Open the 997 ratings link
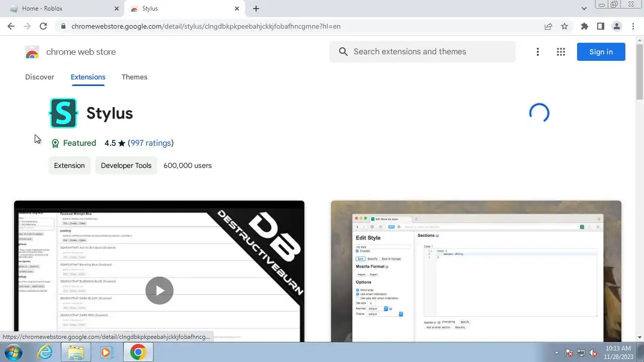Screen dimensions: 644x362 (x=151, y=143)
